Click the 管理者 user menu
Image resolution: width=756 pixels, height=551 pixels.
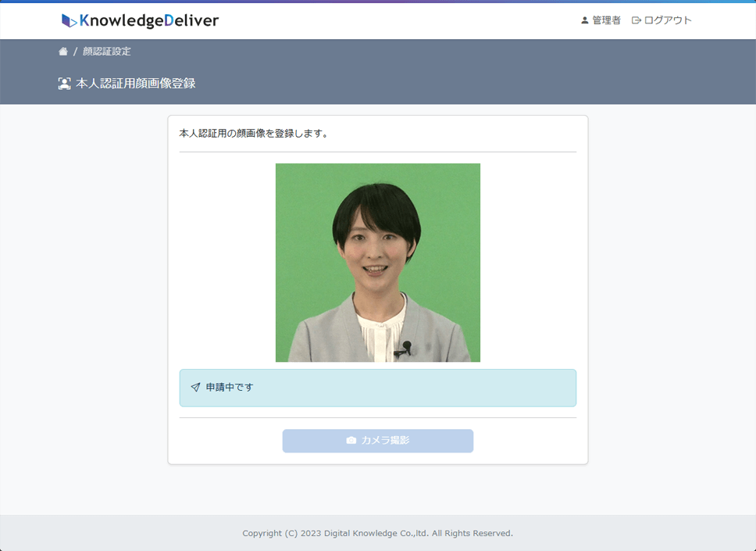pos(601,20)
